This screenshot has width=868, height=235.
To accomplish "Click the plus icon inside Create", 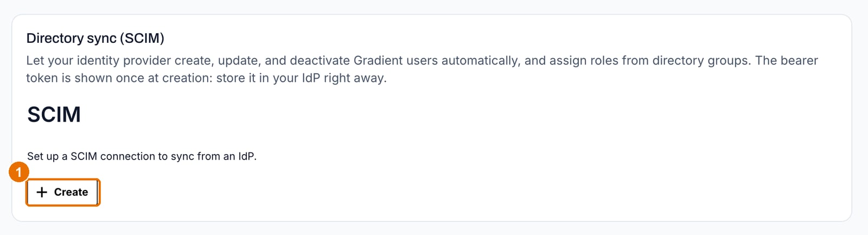I will point(42,192).
